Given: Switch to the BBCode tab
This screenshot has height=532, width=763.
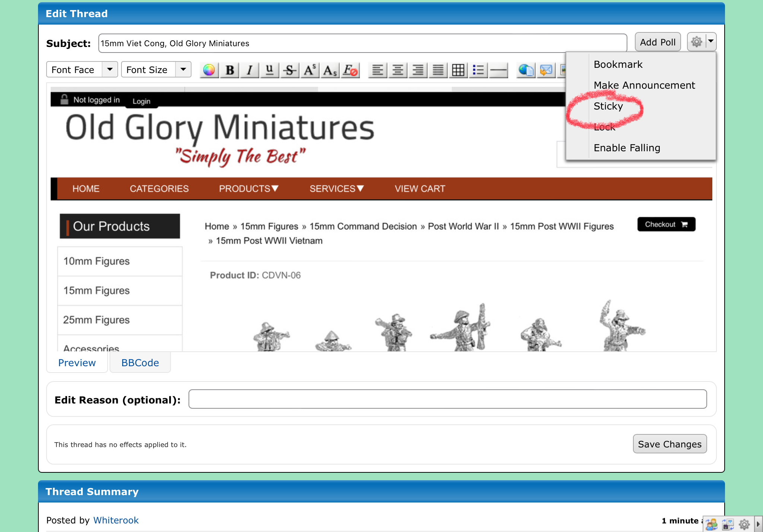Looking at the screenshot, I should pyautogui.click(x=140, y=362).
